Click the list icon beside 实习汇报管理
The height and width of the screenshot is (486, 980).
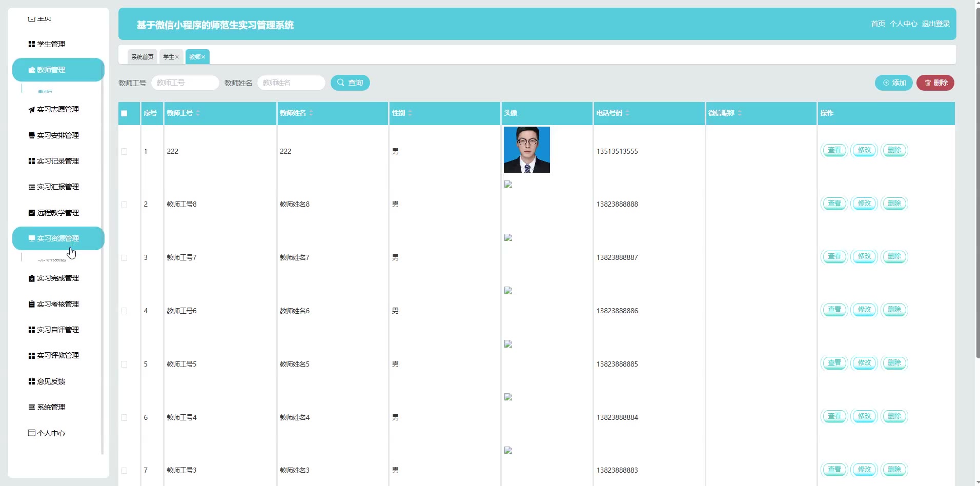(32, 187)
